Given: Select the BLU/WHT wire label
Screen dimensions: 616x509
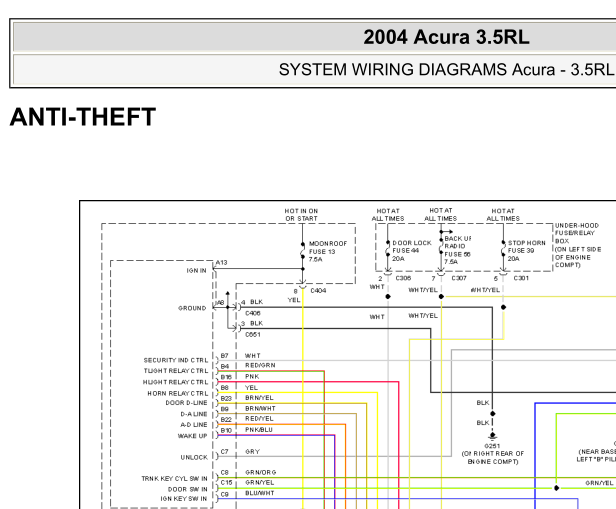Looking at the screenshot, I should tap(260, 493).
